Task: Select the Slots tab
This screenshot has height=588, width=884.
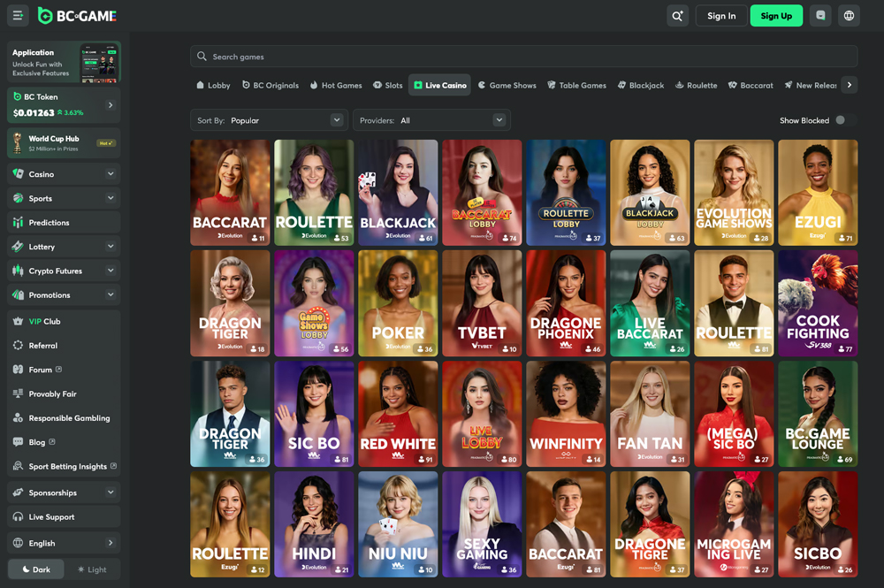Action: tap(388, 85)
